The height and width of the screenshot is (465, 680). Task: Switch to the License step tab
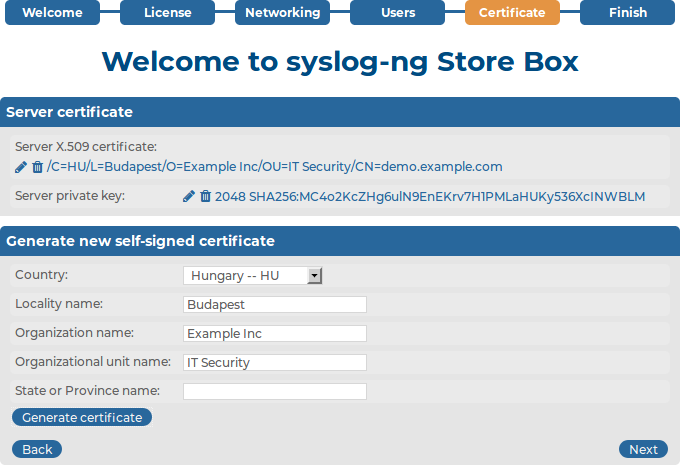pyautogui.click(x=167, y=13)
